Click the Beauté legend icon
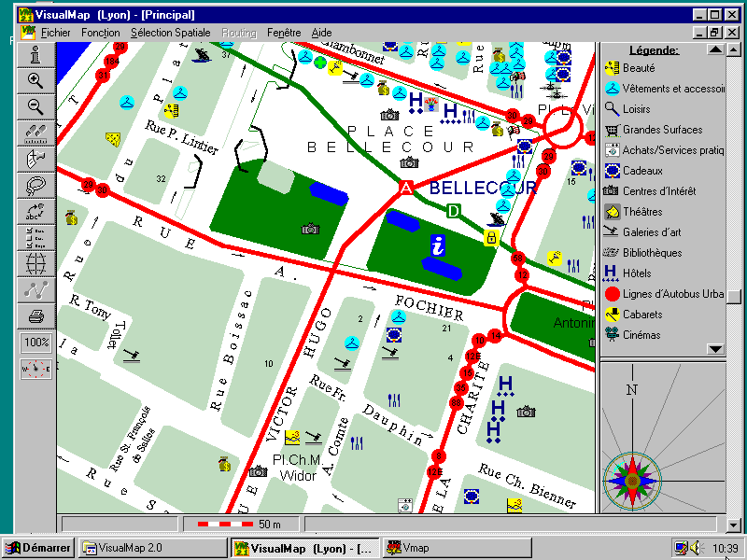Image resolution: width=747 pixels, height=560 pixels. (612, 68)
